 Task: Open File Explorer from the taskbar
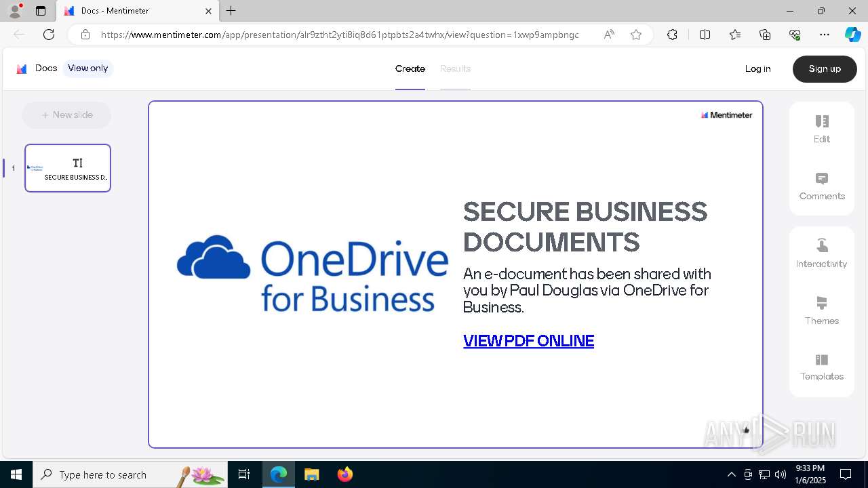[311, 474]
